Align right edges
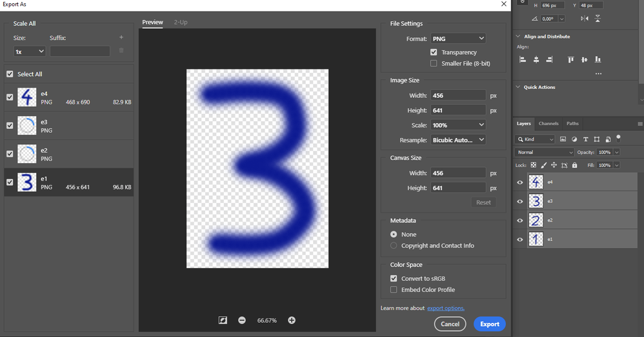The image size is (644, 337). tap(549, 59)
